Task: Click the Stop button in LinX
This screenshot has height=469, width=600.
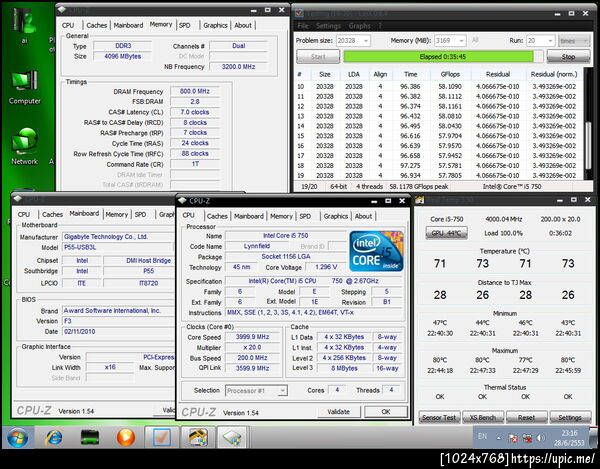Action: click(x=568, y=57)
